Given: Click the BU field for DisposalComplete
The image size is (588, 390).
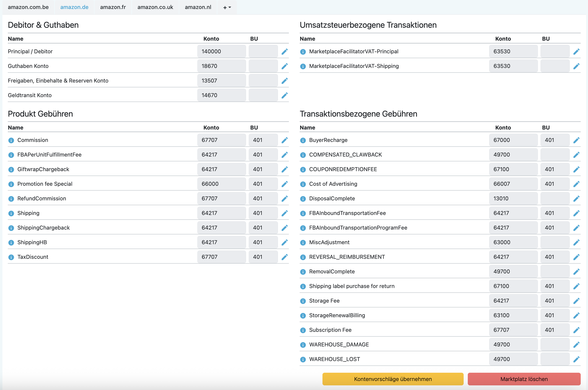Looking at the screenshot, I should [x=555, y=199].
